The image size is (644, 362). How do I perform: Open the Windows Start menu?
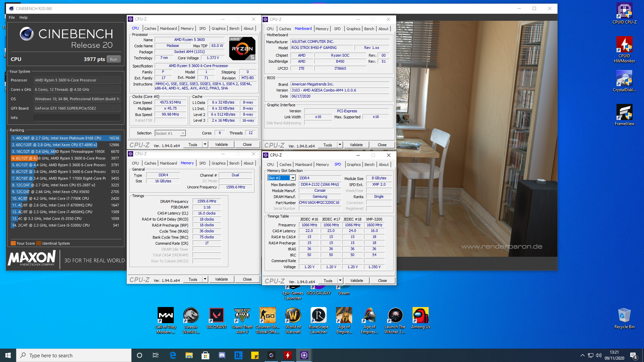8,355
